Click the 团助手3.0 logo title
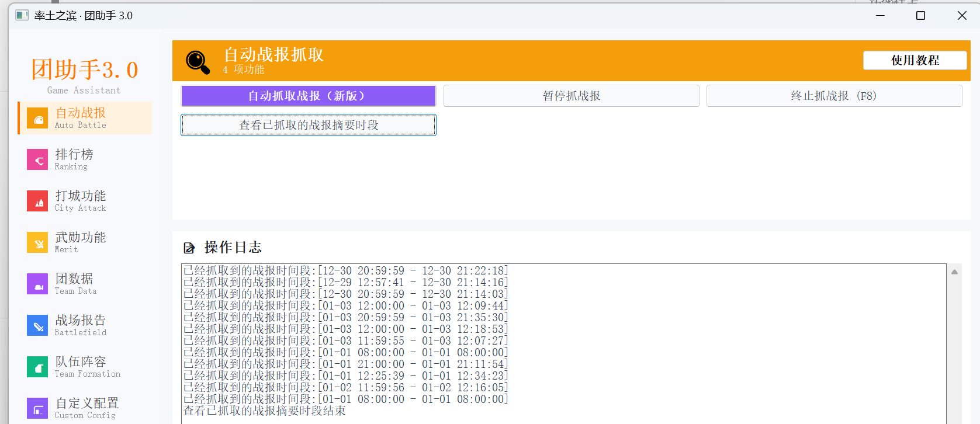 pyautogui.click(x=85, y=70)
